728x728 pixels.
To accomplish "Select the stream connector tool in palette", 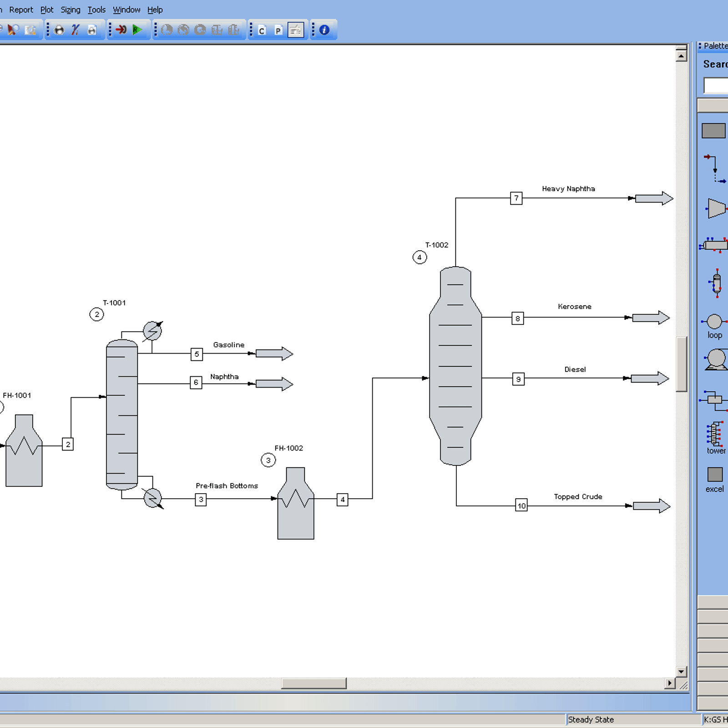I will click(x=715, y=168).
